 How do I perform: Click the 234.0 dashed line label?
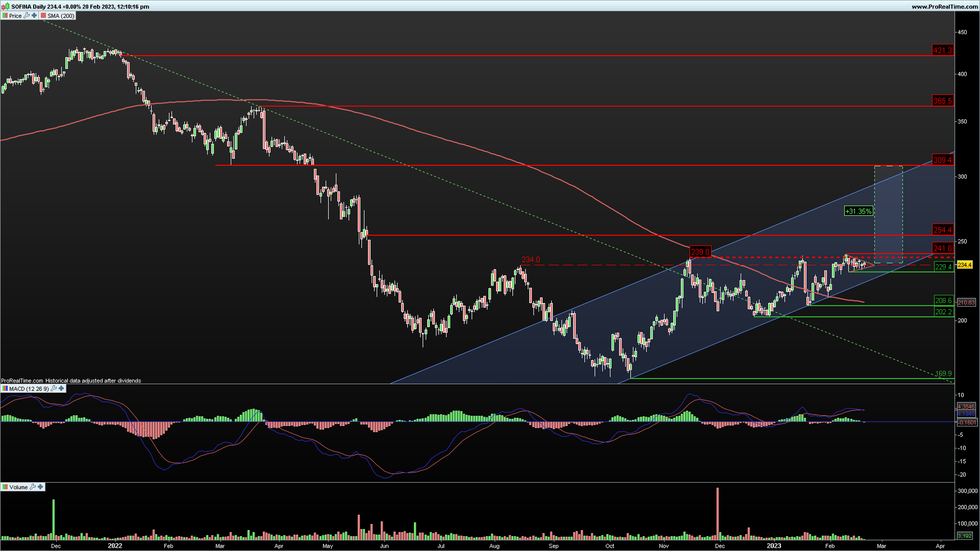(x=531, y=260)
